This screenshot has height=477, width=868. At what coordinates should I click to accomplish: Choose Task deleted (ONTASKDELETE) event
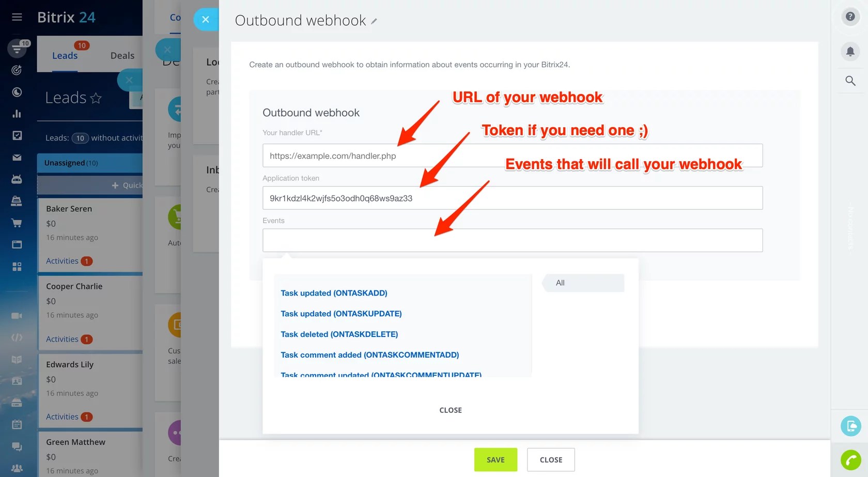(339, 334)
